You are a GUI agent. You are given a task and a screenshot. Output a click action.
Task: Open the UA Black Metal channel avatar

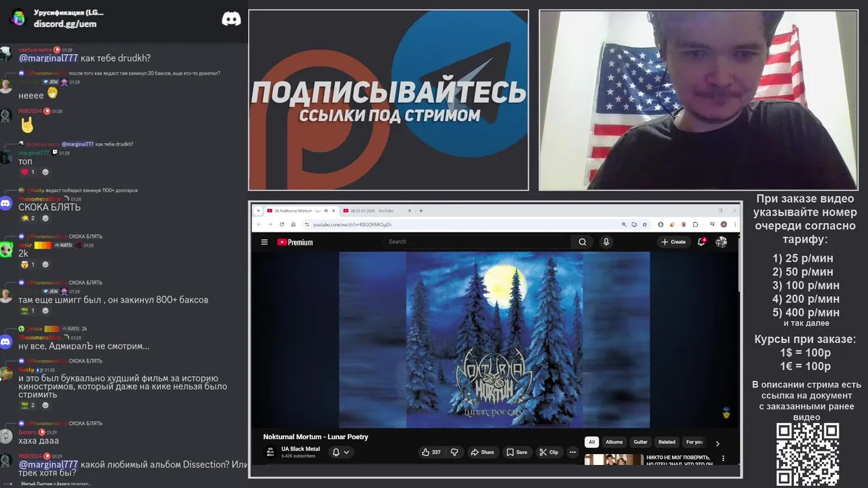270,452
